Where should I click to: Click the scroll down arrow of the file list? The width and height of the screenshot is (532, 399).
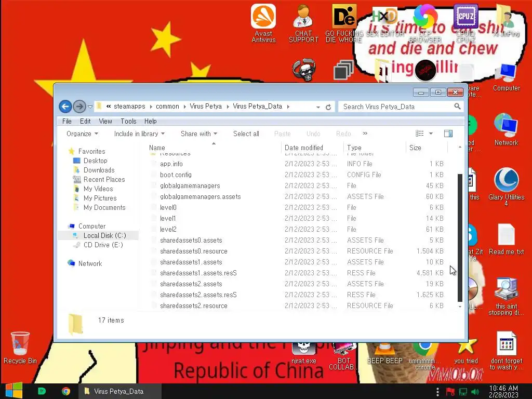460,307
